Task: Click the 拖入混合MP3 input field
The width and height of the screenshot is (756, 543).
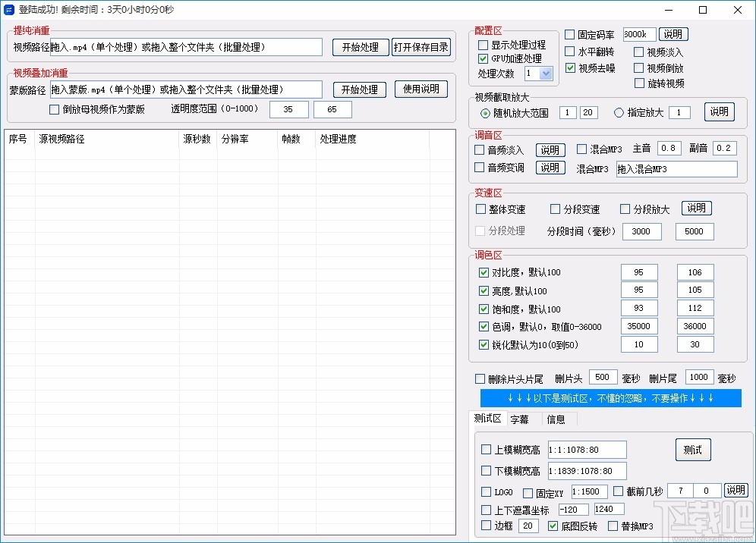Action: (676, 168)
